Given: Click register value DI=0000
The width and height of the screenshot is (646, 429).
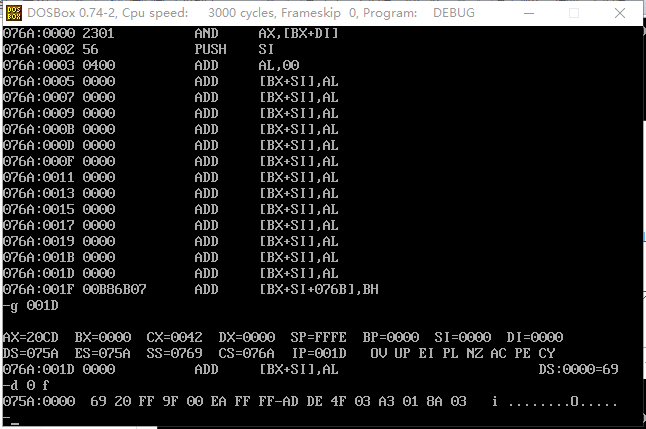Looking at the screenshot, I should pyautogui.click(x=535, y=338).
